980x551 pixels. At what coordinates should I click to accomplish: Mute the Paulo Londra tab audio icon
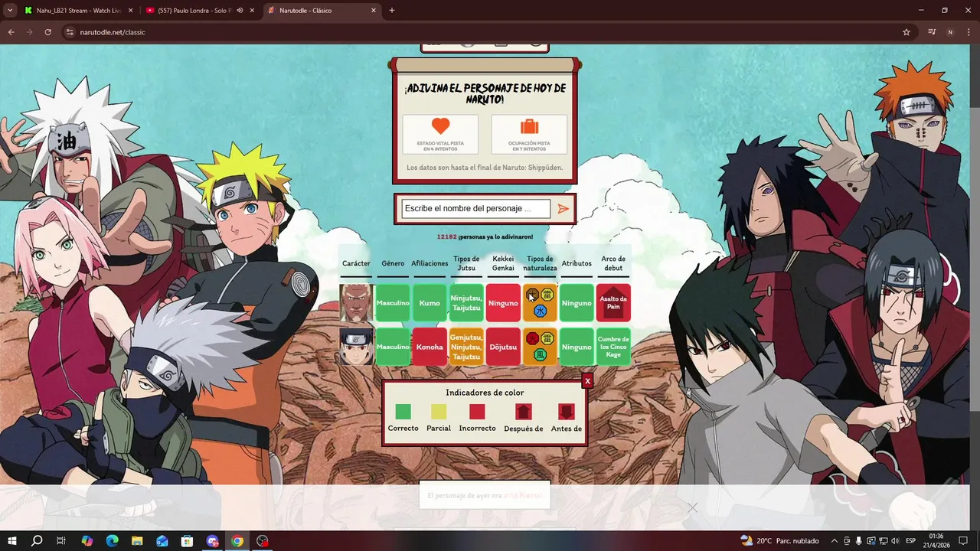(240, 11)
